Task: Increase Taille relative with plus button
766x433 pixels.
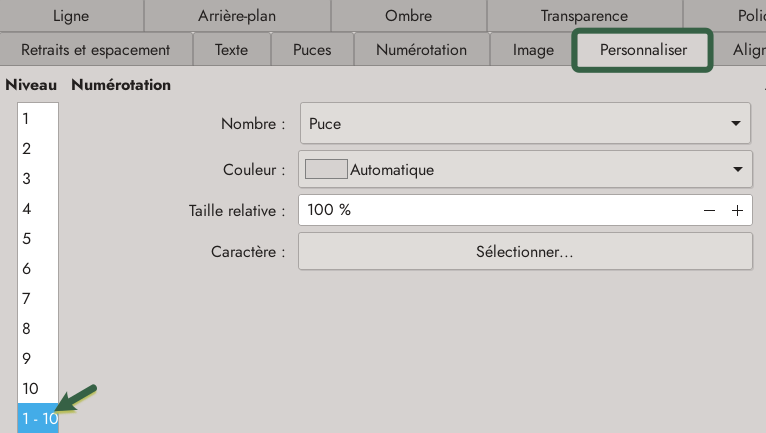Action: [x=737, y=211]
